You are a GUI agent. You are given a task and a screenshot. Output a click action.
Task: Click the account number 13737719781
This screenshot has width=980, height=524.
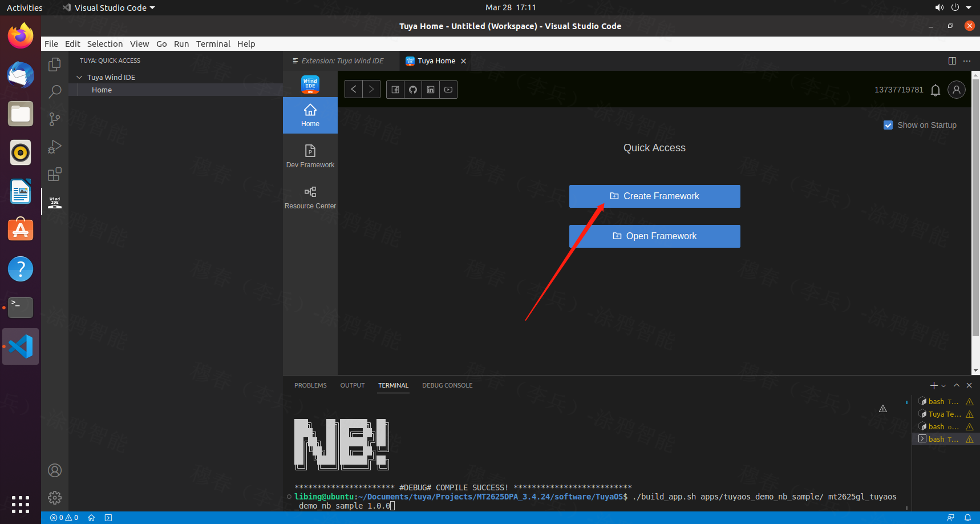[x=899, y=90]
